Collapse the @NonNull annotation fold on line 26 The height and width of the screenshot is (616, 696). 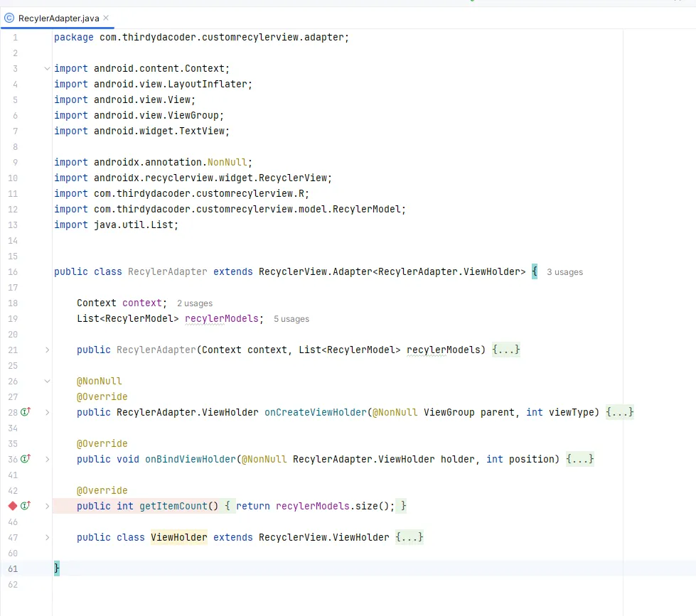[47, 381]
